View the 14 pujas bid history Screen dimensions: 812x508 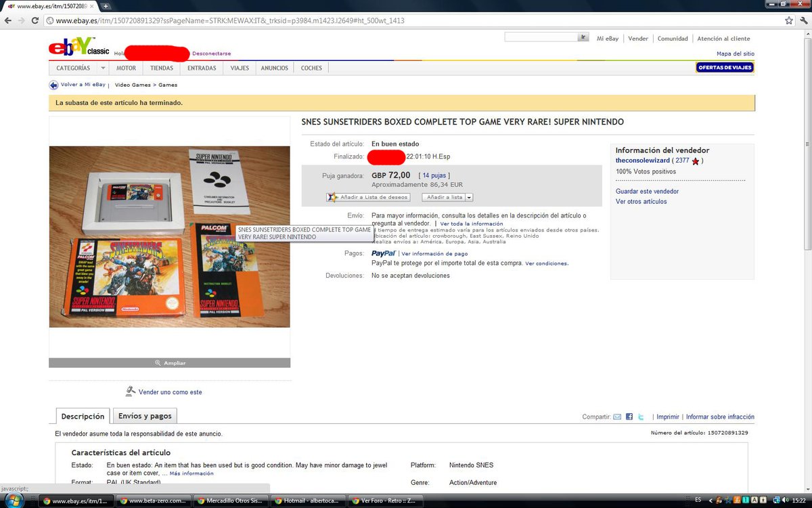point(436,175)
